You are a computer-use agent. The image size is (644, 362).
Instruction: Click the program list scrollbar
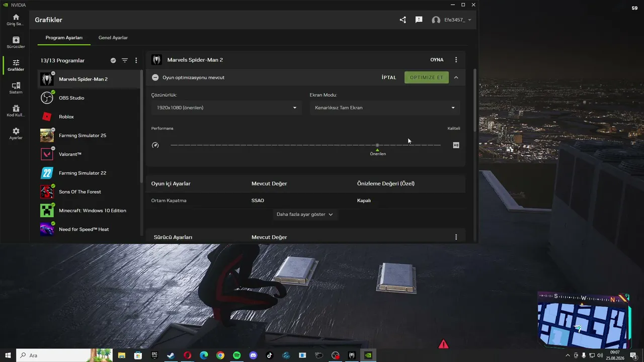coord(142,126)
